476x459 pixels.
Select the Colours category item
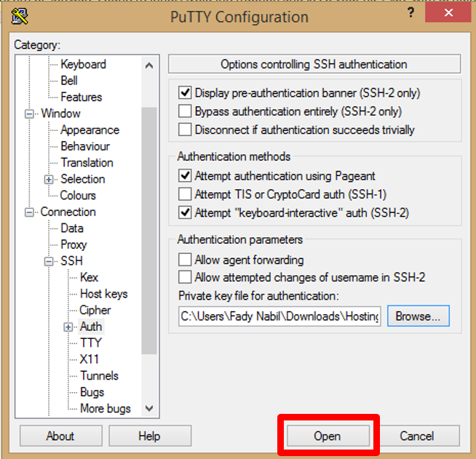78,195
